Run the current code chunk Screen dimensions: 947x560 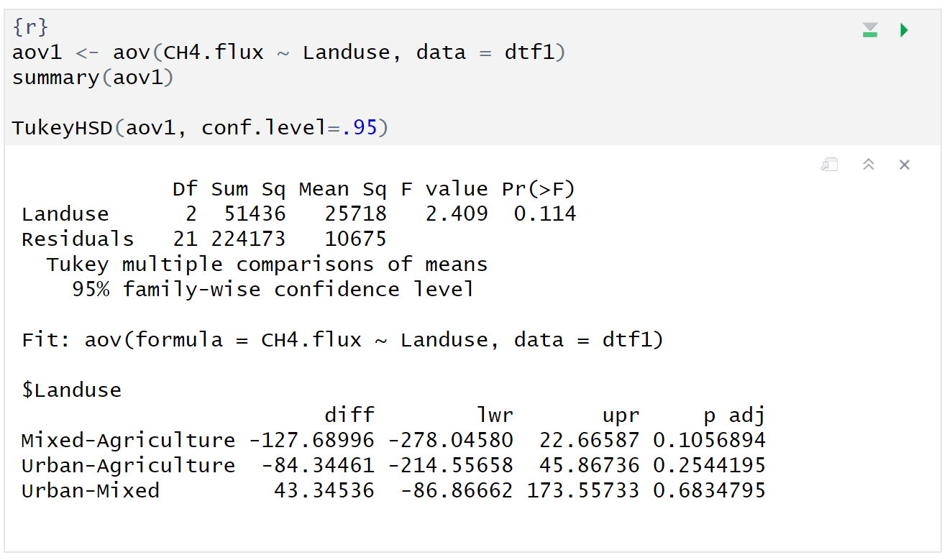(904, 30)
